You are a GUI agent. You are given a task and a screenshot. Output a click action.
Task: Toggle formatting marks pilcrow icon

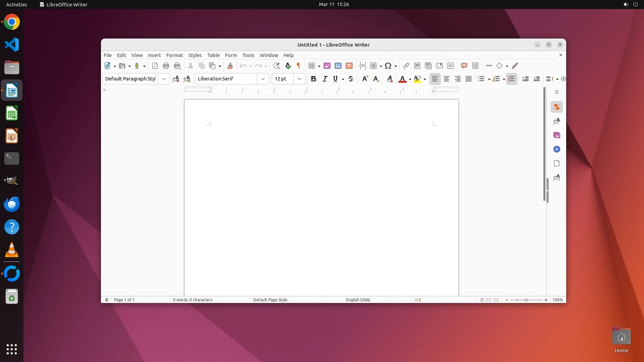click(x=299, y=66)
